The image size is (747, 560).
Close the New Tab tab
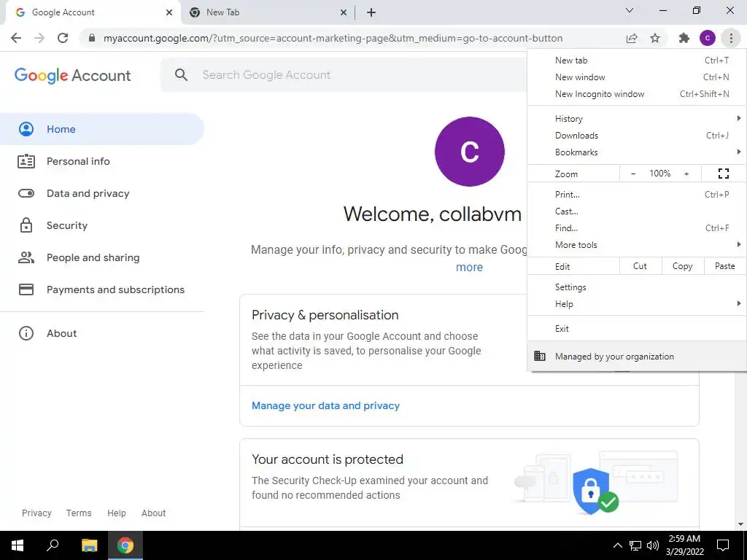(344, 12)
